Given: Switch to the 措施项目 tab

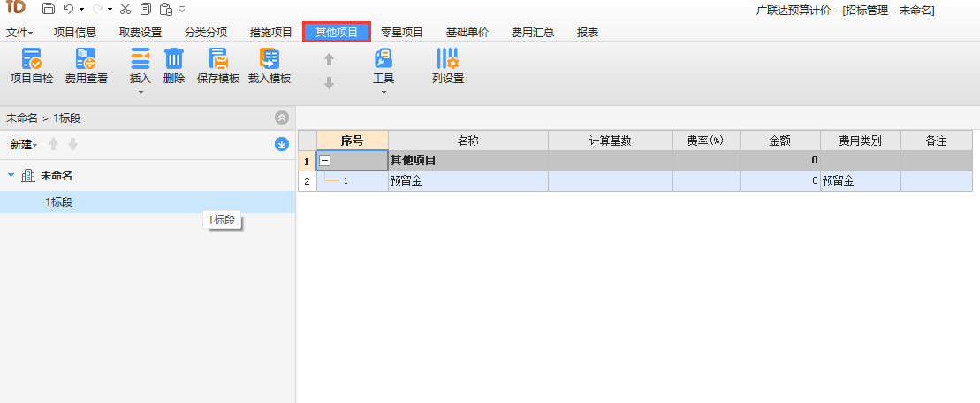Looking at the screenshot, I should pos(270,33).
